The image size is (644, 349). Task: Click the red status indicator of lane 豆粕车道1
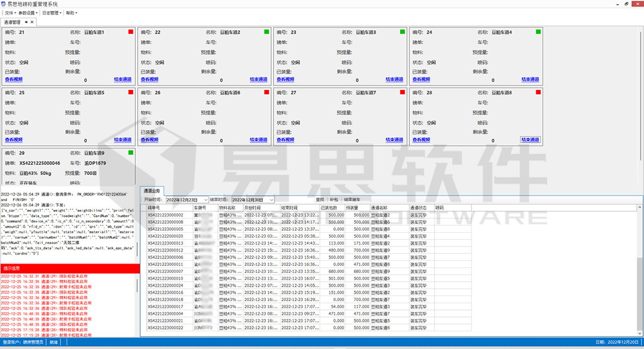point(131,32)
